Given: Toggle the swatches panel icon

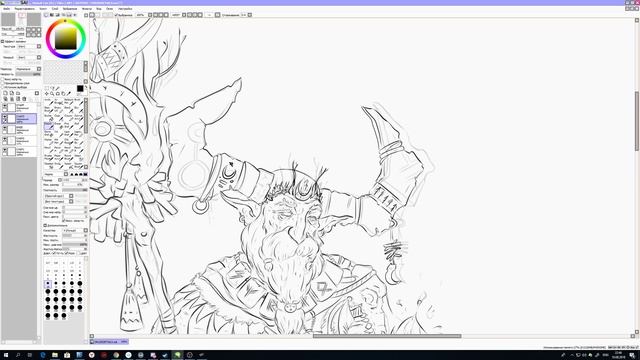Looking at the screenshot, I should [x=69, y=15].
